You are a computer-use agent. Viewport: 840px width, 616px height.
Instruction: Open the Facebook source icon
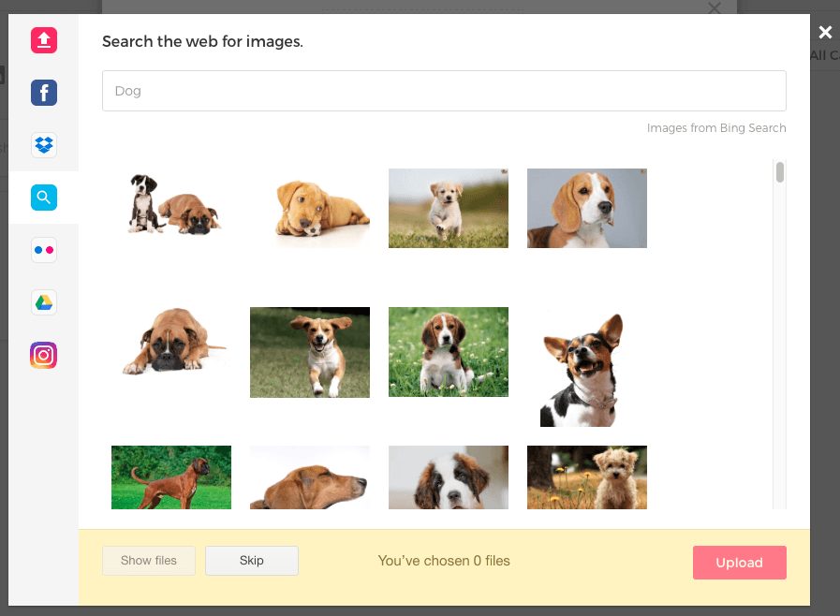[44, 93]
